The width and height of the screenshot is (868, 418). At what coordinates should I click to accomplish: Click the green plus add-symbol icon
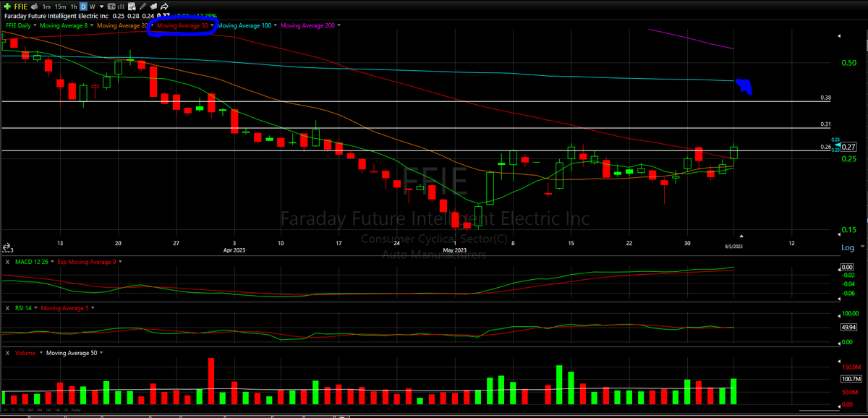click(7, 7)
